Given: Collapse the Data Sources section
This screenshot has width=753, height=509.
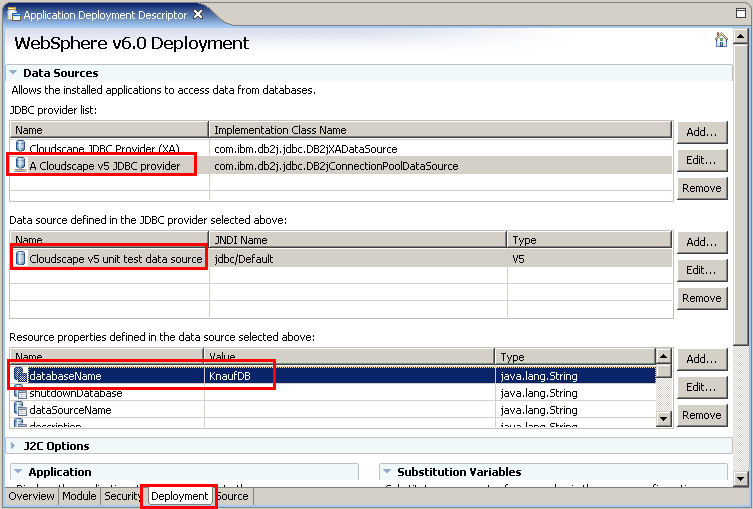Looking at the screenshot, I should pos(13,73).
